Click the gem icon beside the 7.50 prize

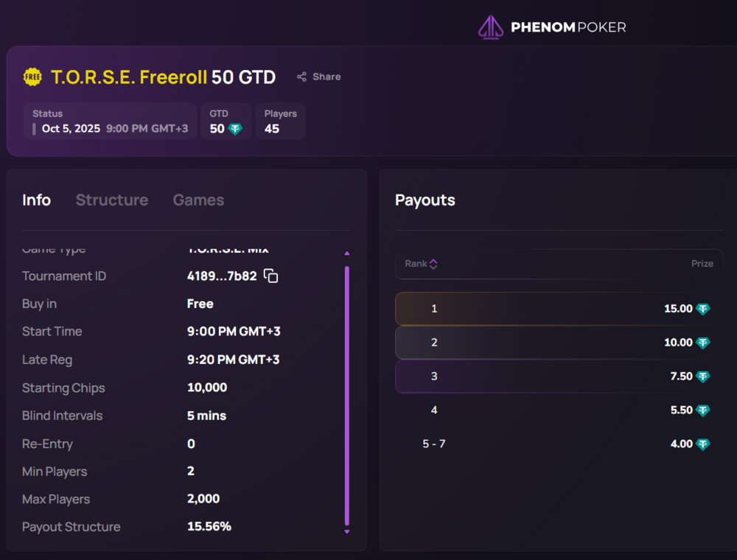[703, 377]
